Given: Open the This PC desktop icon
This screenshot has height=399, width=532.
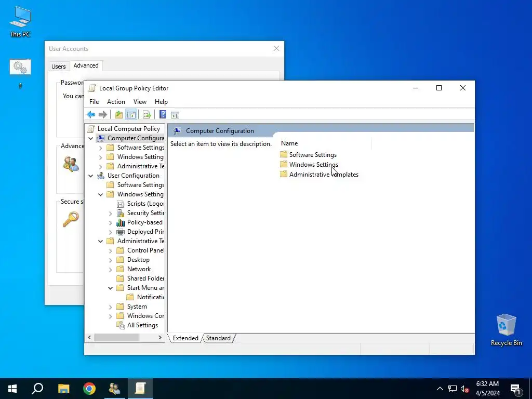Looking at the screenshot, I should pos(20,22).
